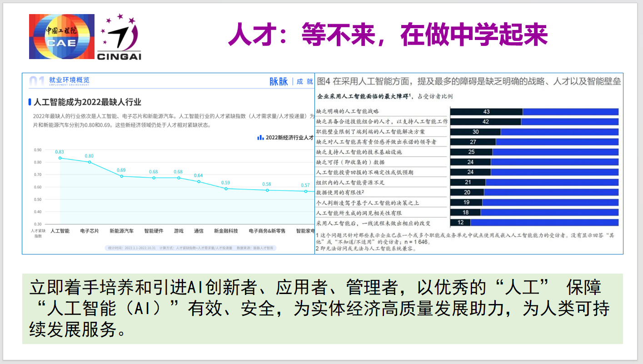
Task: Click the bar chart legend icon beside 2022新经济行业人才
Action: [260, 137]
